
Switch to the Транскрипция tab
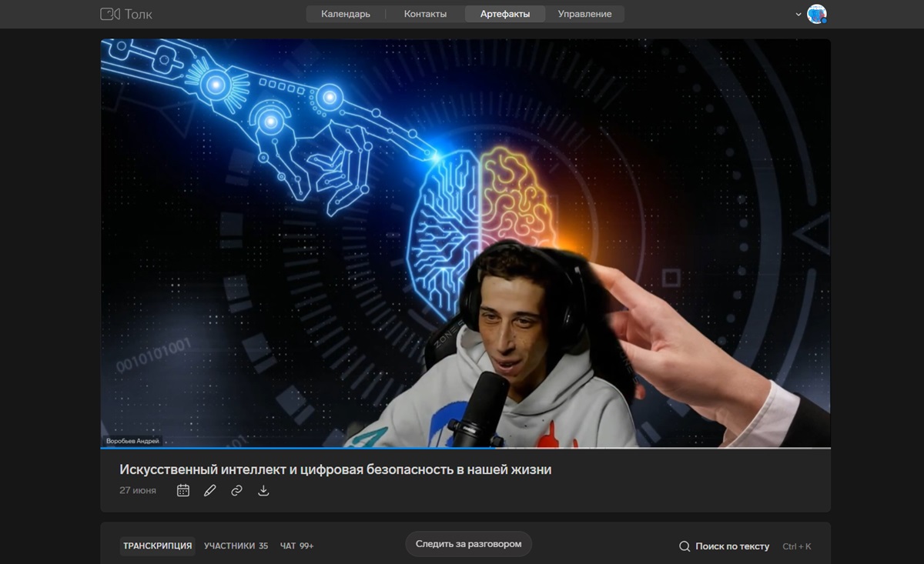click(x=157, y=546)
